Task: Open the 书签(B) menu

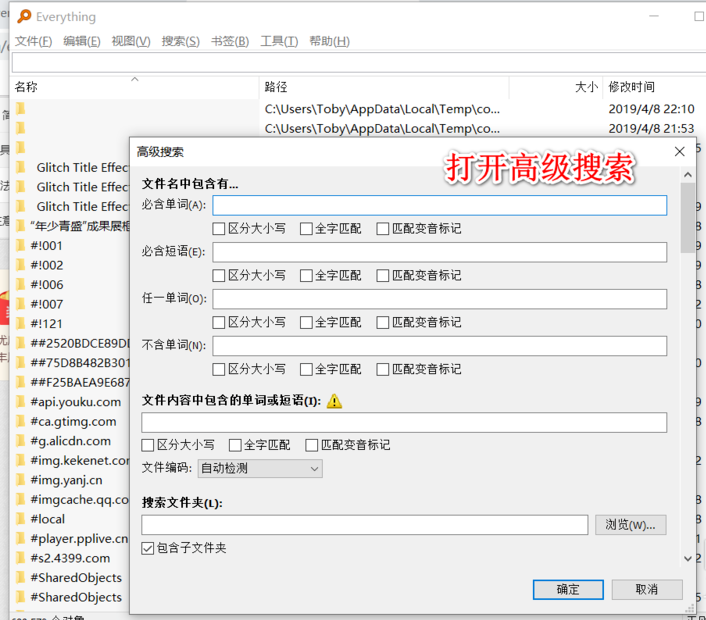Action: [x=230, y=41]
